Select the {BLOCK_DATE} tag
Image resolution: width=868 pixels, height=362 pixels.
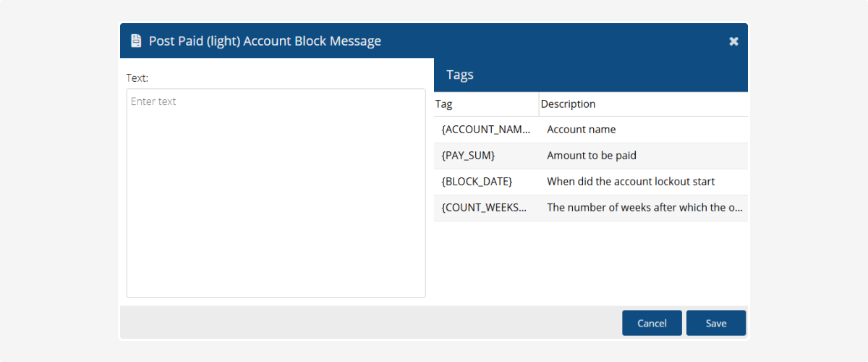(477, 182)
